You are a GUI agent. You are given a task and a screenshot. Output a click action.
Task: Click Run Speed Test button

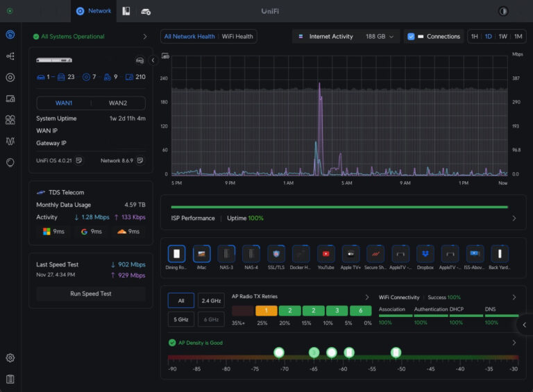(91, 293)
